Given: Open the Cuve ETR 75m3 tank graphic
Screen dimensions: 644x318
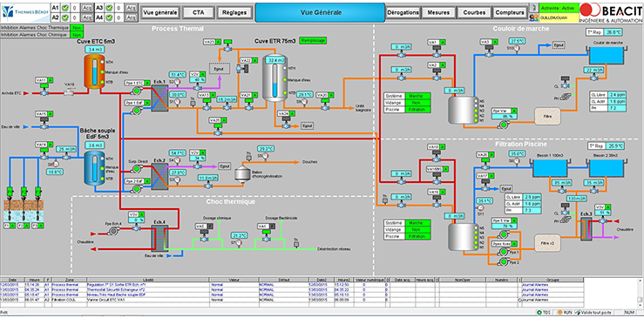Looking at the screenshot, I should (275, 78).
